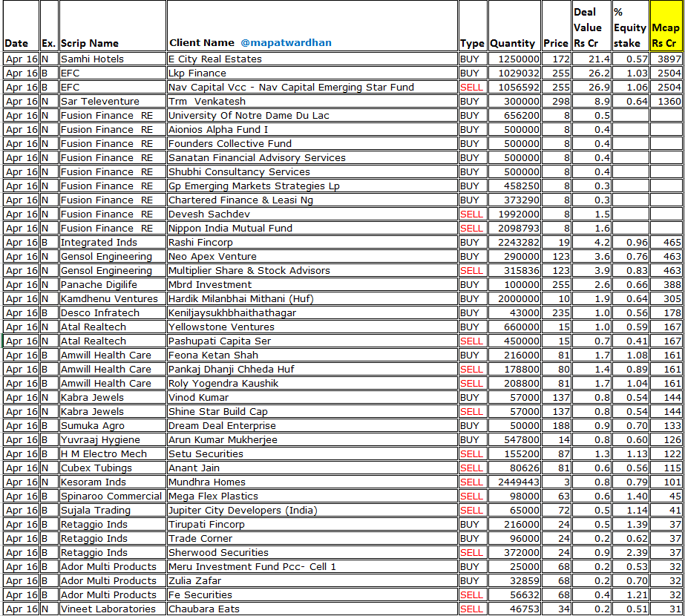This screenshot has width=685, height=616.
Task: Select the Arun Kumar Mukherjee cell
Action: [312, 439]
